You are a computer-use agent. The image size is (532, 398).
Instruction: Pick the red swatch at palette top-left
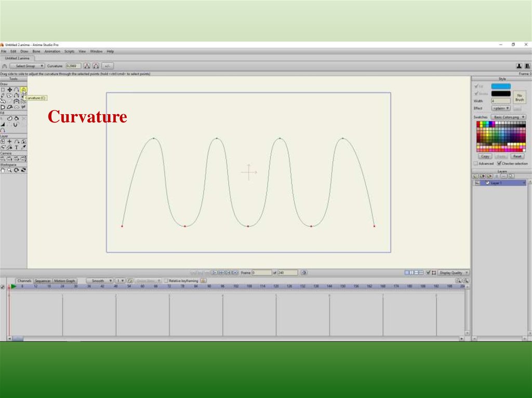coord(478,123)
